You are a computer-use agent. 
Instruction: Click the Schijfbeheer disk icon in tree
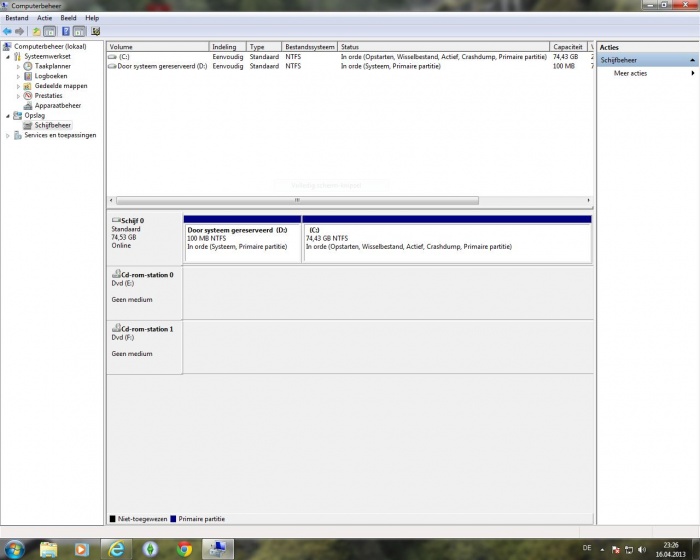tap(28, 125)
